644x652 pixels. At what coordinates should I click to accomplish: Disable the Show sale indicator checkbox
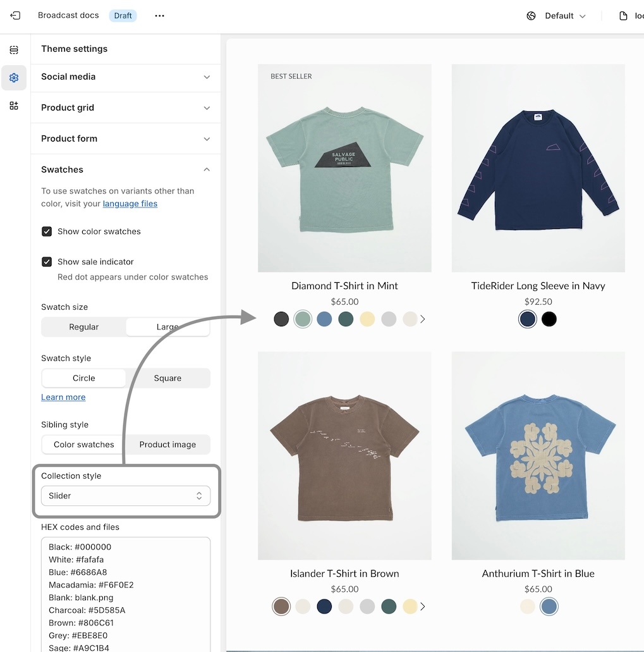(47, 262)
